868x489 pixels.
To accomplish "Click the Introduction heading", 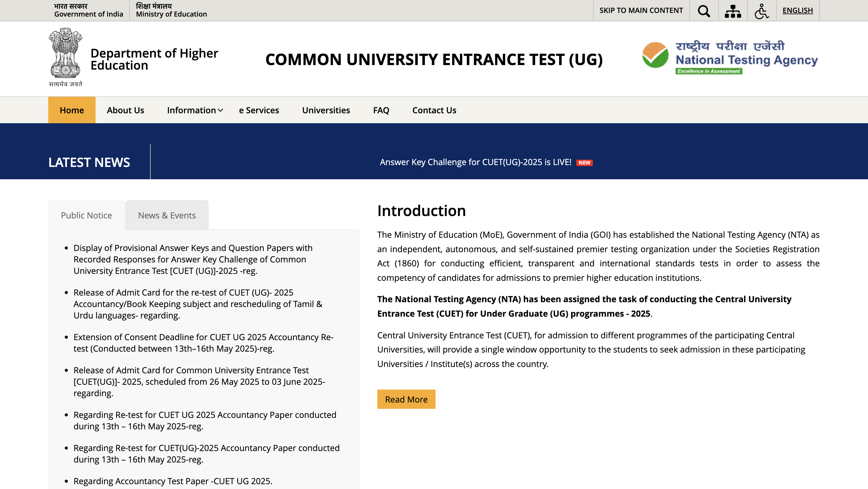I will 421,211.
